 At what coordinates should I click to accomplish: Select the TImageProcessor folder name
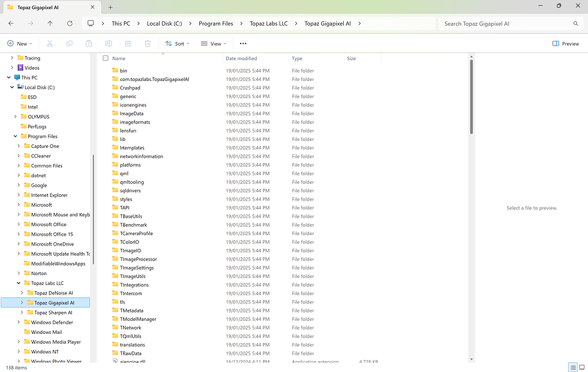pos(138,259)
